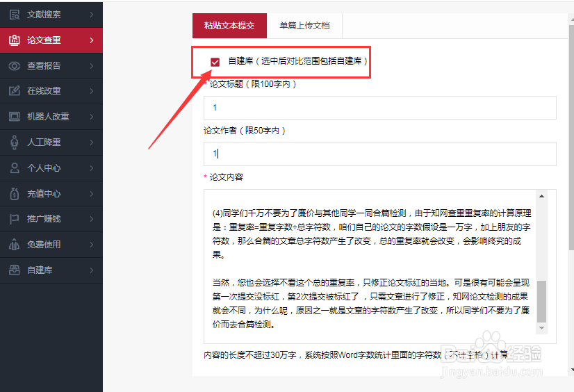Click the 个人中心 user icon
This screenshot has width=574, height=392.
click(x=15, y=168)
